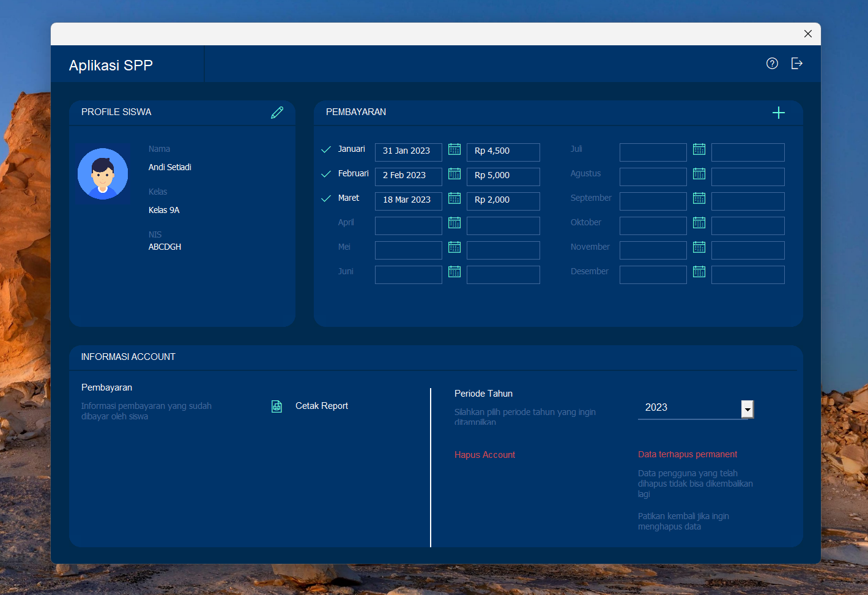Click the red Hapus Account link
Image resolution: width=868 pixels, height=595 pixels.
[x=484, y=455]
